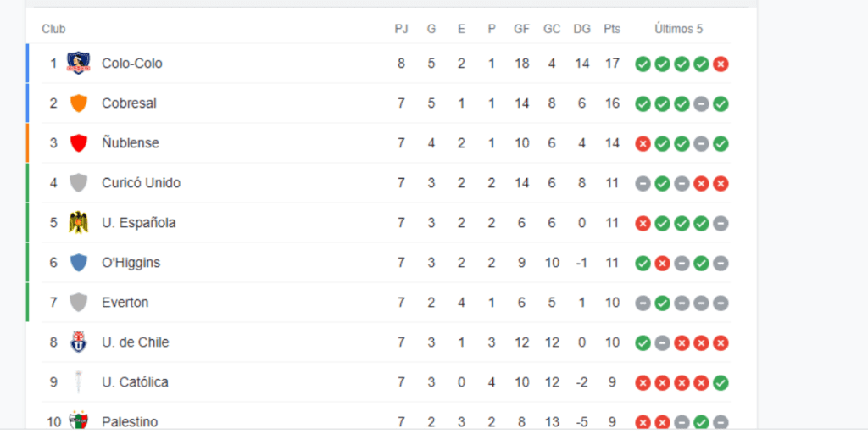The image size is (868, 434).
Task: Click the Palestino club crest
Action: click(79, 420)
